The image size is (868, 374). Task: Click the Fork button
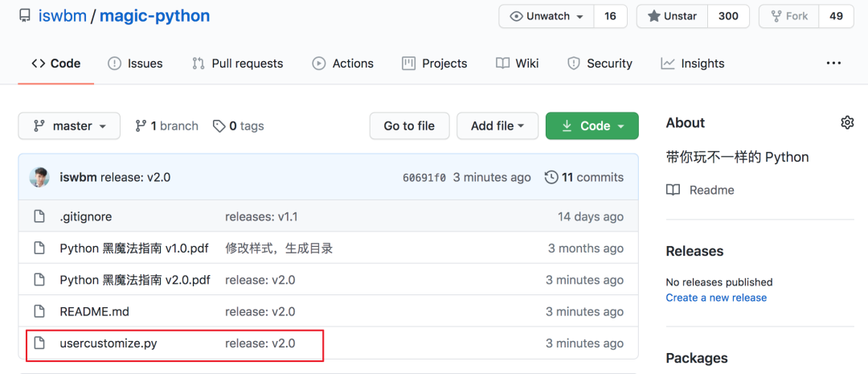788,16
